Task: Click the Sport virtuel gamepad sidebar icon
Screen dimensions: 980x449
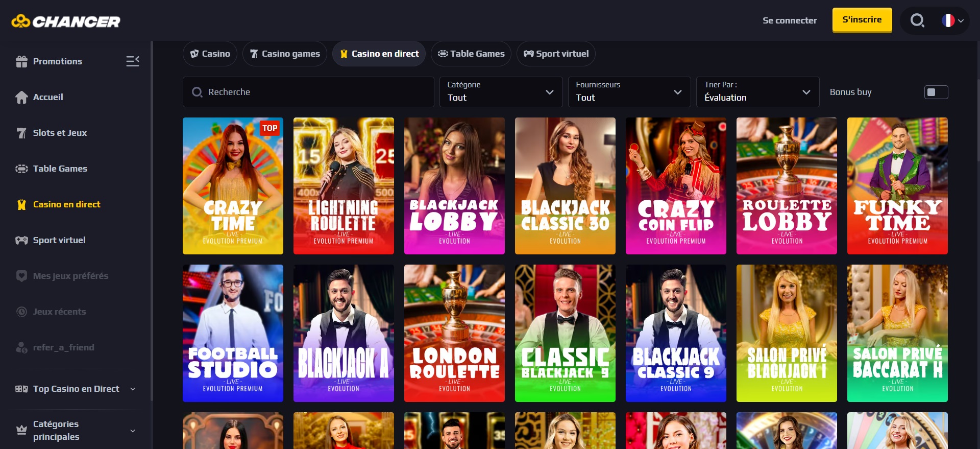Action: click(x=21, y=240)
